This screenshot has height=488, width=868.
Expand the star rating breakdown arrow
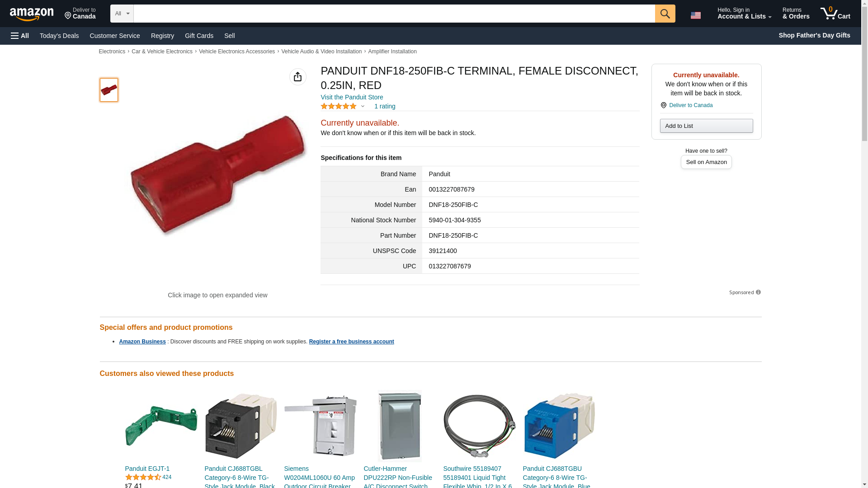click(x=363, y=107)
